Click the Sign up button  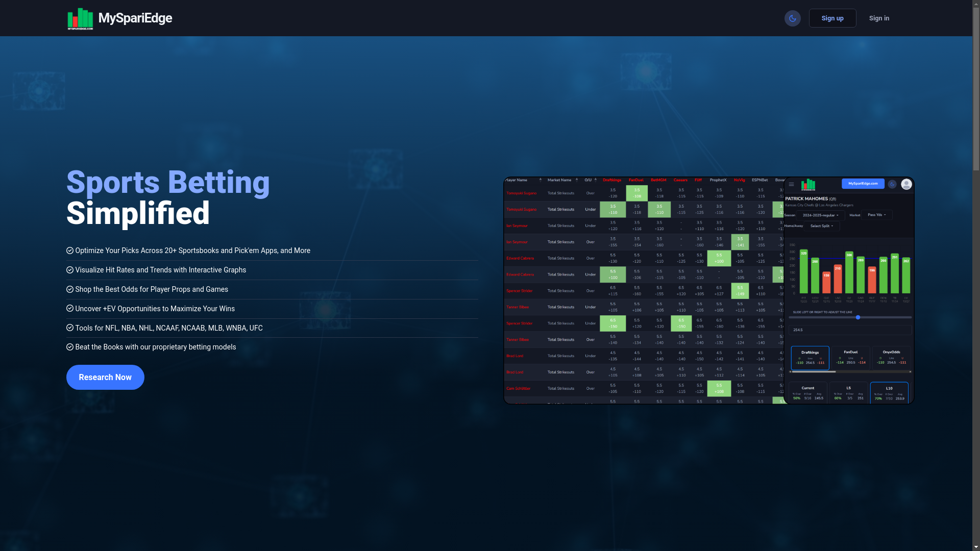[x=832, y=18]
